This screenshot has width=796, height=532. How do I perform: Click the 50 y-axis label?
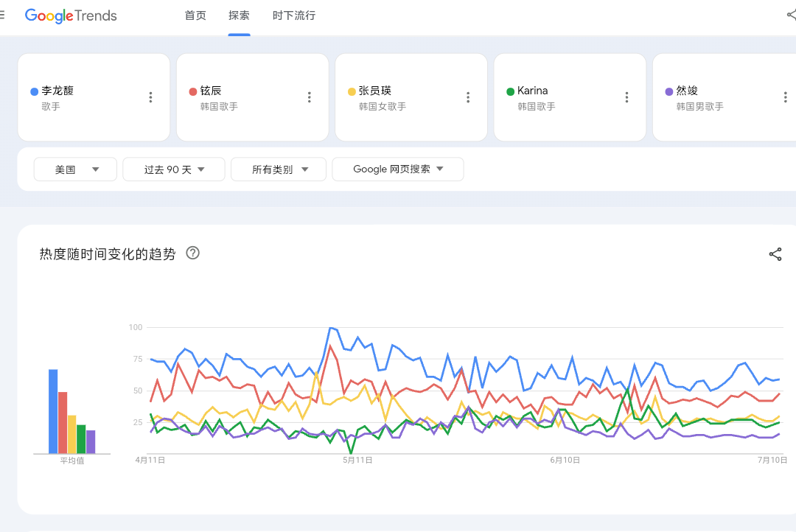click(138, 391)
